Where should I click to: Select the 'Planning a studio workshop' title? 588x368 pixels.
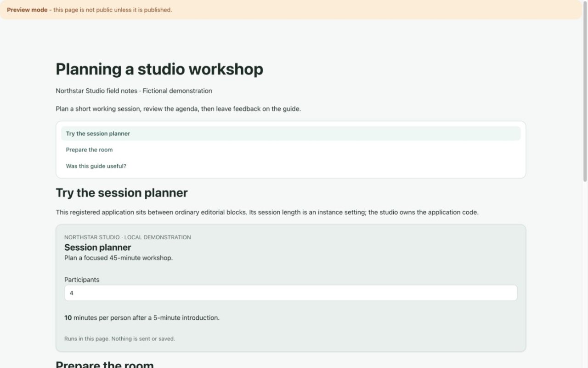[159, 69]
